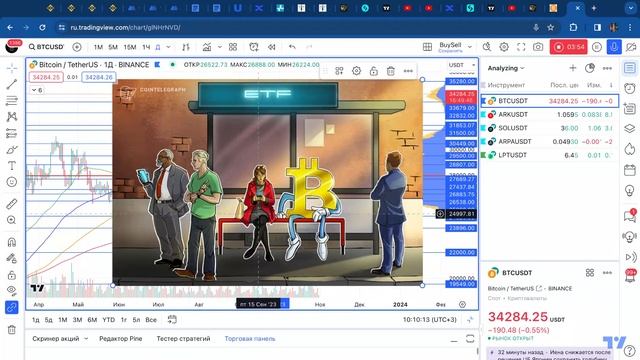Expand the timeframe dropdown arrow

[168, 47]
